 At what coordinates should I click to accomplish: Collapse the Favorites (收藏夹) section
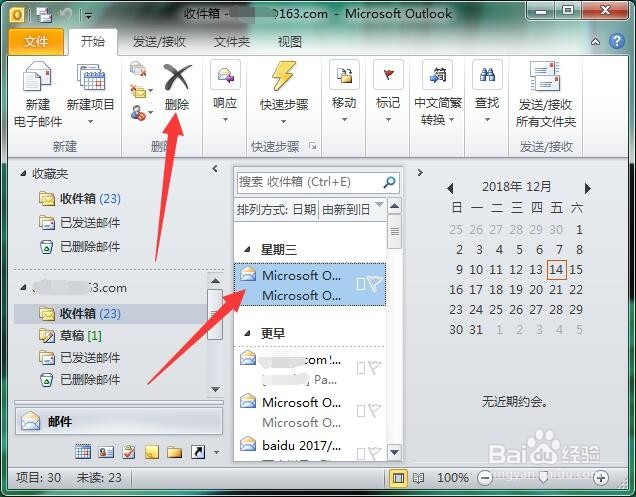coord(23,174)
